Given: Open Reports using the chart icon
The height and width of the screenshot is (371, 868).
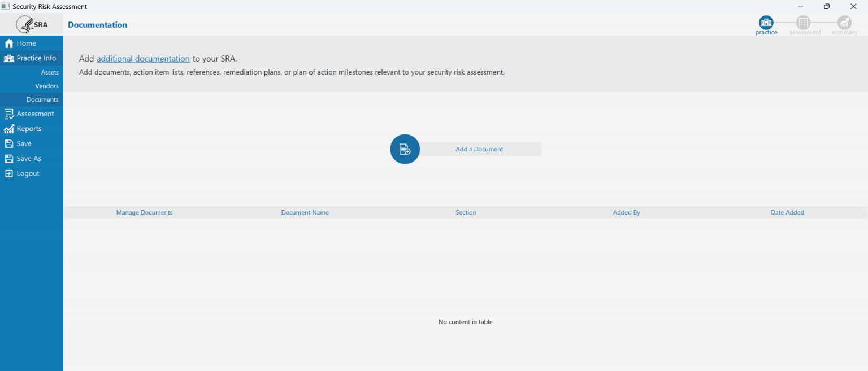Looking at the screenshot, I should 8,128.
